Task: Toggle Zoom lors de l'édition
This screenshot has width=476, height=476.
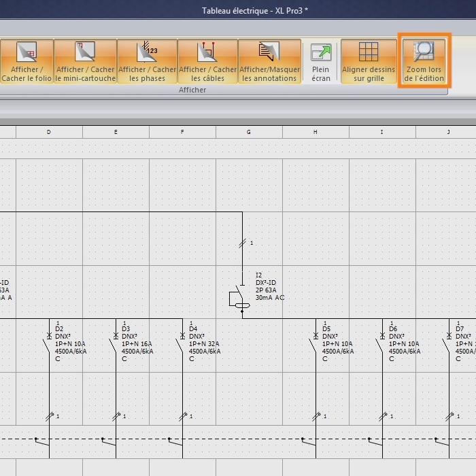Action: (424, 61)
